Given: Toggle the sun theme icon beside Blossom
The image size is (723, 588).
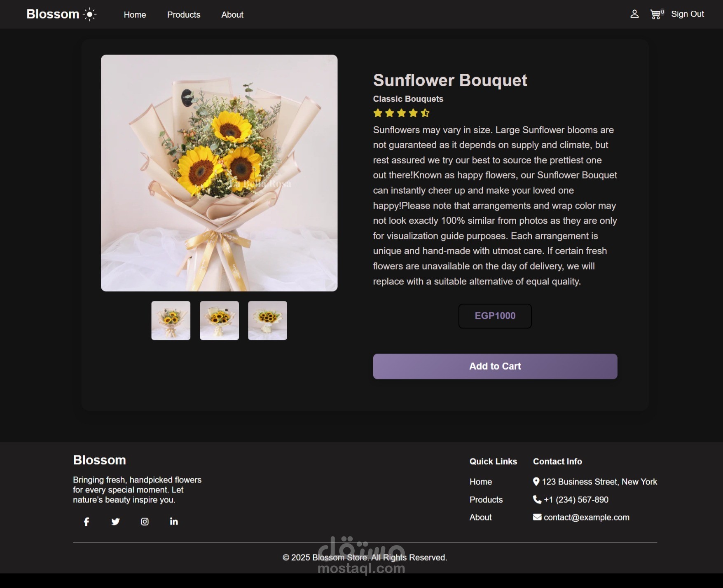Looking at the screenshot, I should click(89, 14).
